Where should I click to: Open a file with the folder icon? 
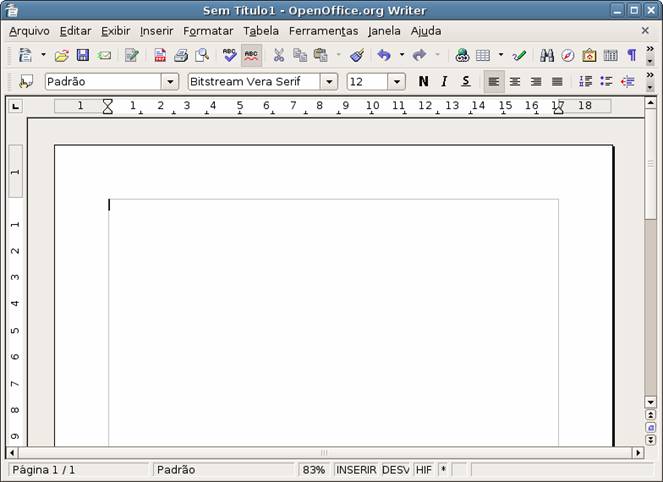(62, 55)
